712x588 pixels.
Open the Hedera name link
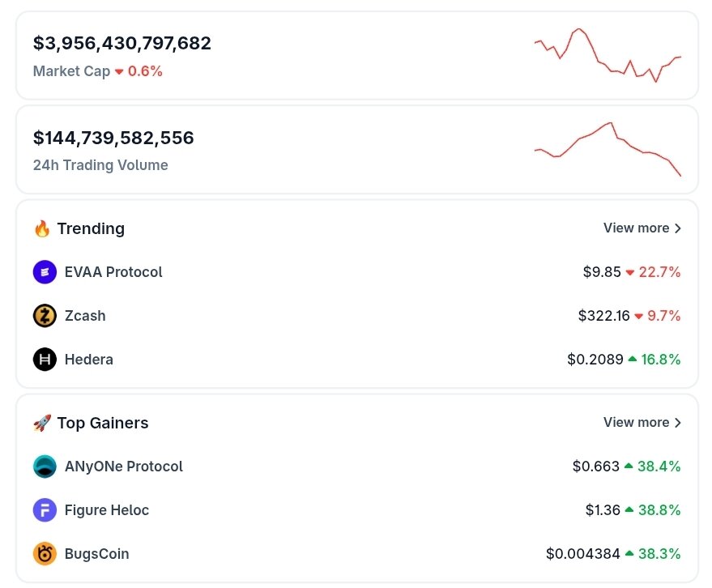point(89,360)
